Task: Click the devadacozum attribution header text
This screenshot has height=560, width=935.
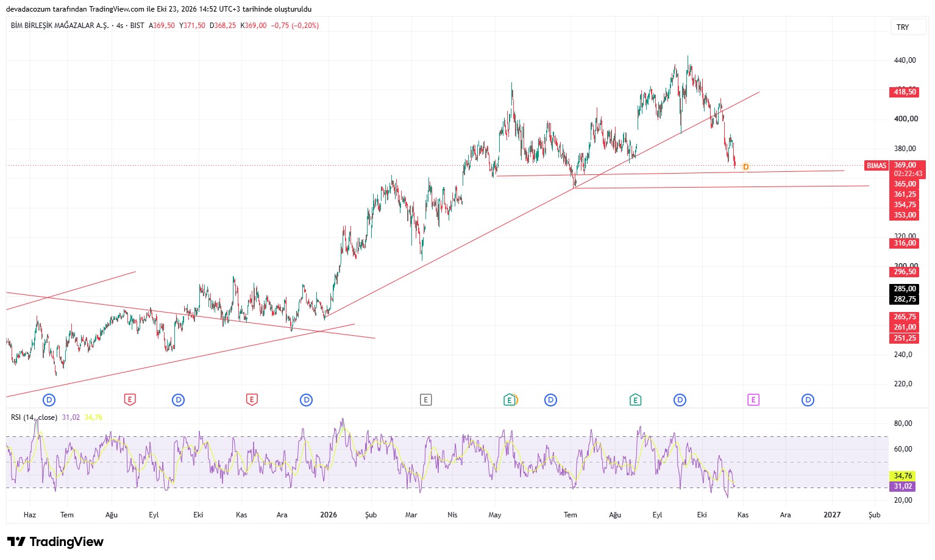Action: coord(158,9)
